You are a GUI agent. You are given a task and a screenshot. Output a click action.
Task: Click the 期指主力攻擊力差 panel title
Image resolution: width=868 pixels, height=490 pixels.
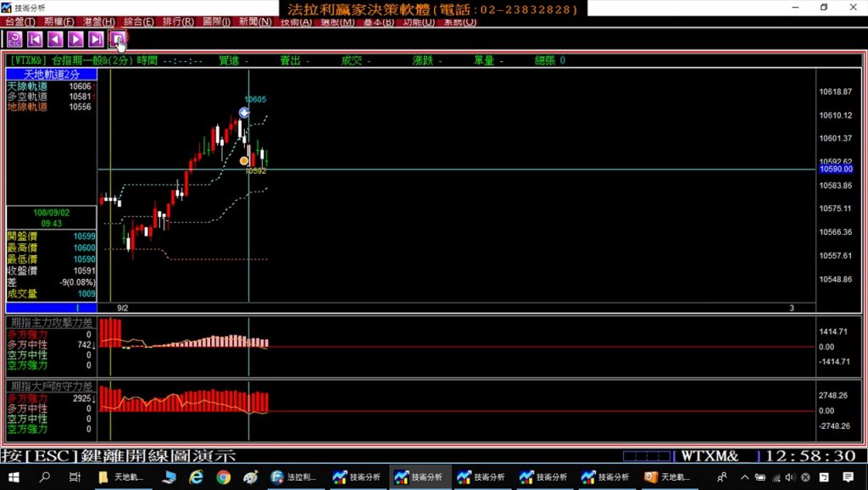pyautogui.click(x=52, y=323)
